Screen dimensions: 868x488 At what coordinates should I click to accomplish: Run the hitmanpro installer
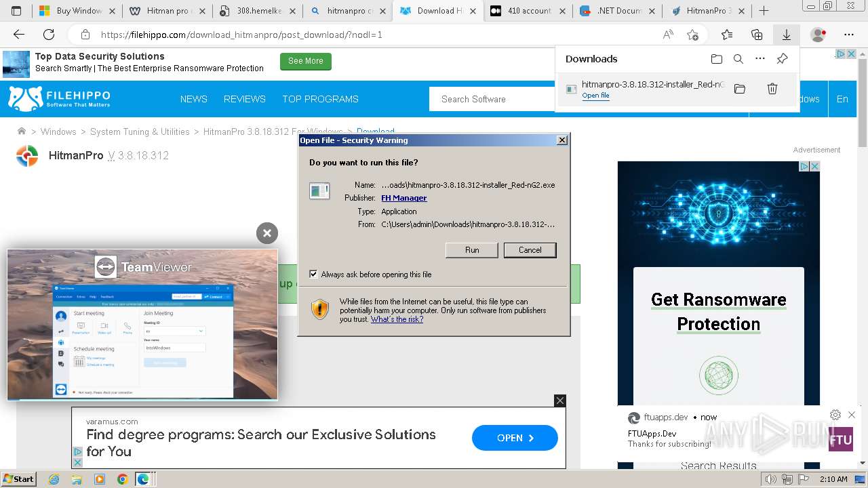pyautogui.click(x=472, y=250)
